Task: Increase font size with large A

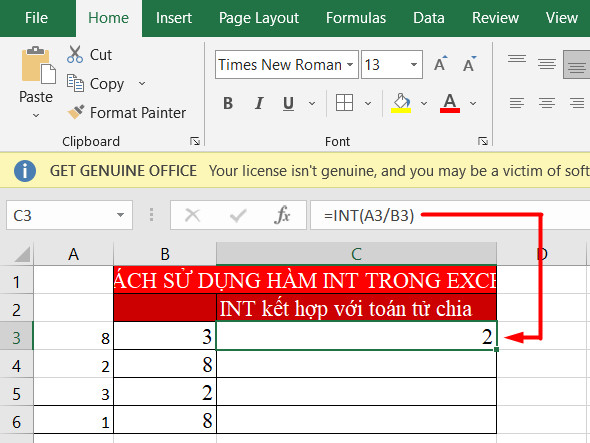Action: [x=440, y=64]
